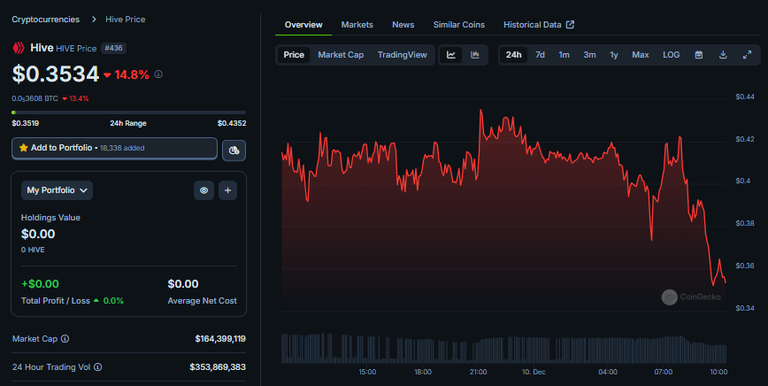Click Add to Portfolio button
This screenshot has width=768, height=386.
click(x=115, y=148)
